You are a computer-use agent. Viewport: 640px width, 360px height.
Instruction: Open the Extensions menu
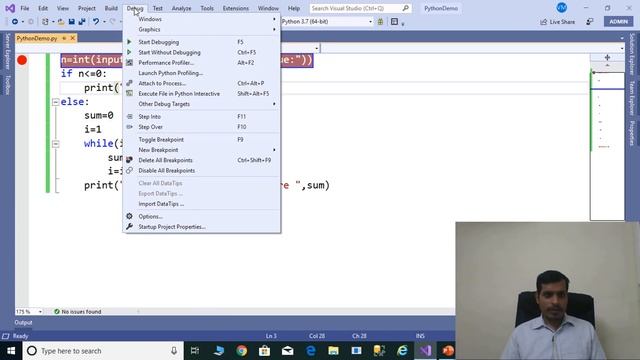(236, 8)
